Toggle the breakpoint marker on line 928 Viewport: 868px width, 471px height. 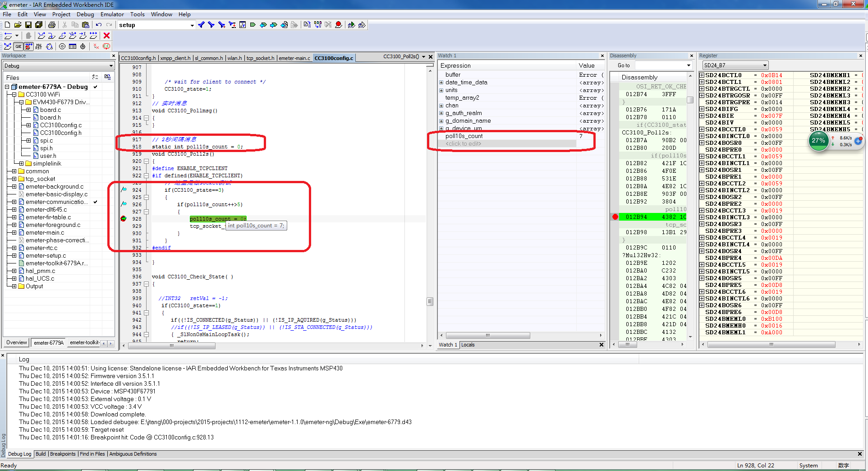[124, 219]
